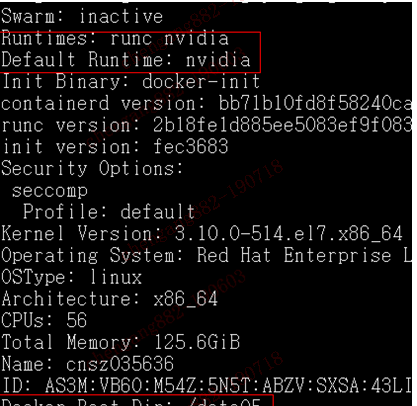
Task: Click the 'Security Options:' heading
Action: [92, 168]
